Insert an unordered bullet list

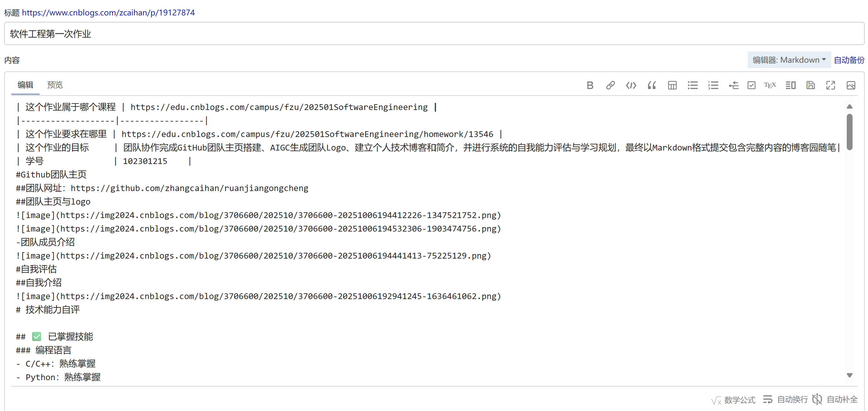692,85
